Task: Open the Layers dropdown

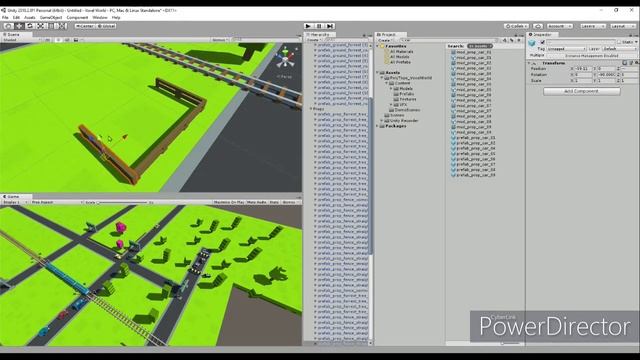Action: click(x=593, y=26)
